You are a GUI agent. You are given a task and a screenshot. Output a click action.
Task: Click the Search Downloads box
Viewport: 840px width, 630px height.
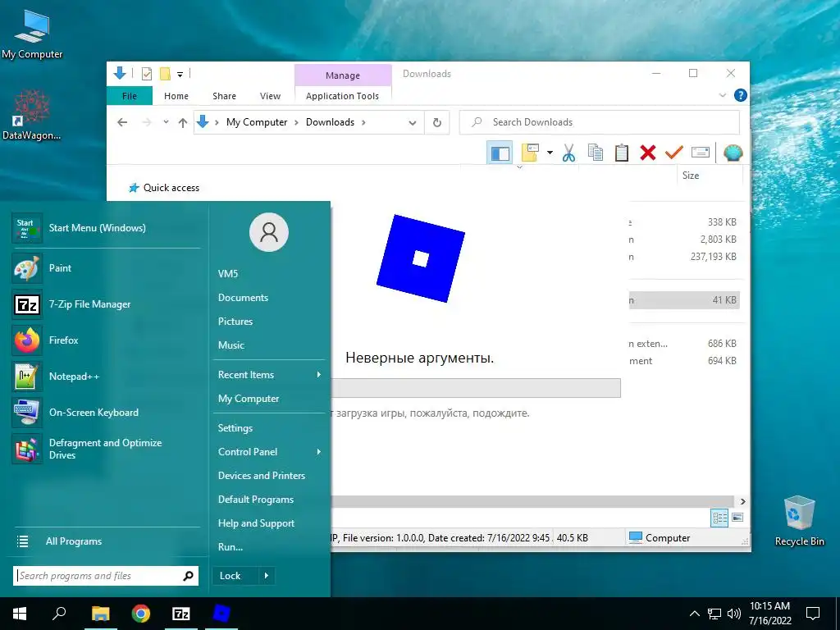[600, 122]
